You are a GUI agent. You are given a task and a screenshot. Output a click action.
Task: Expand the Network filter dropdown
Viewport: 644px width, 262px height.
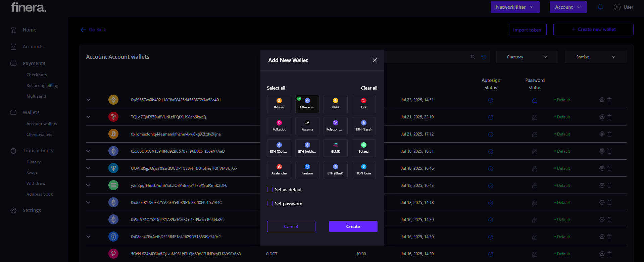point(515,7)
